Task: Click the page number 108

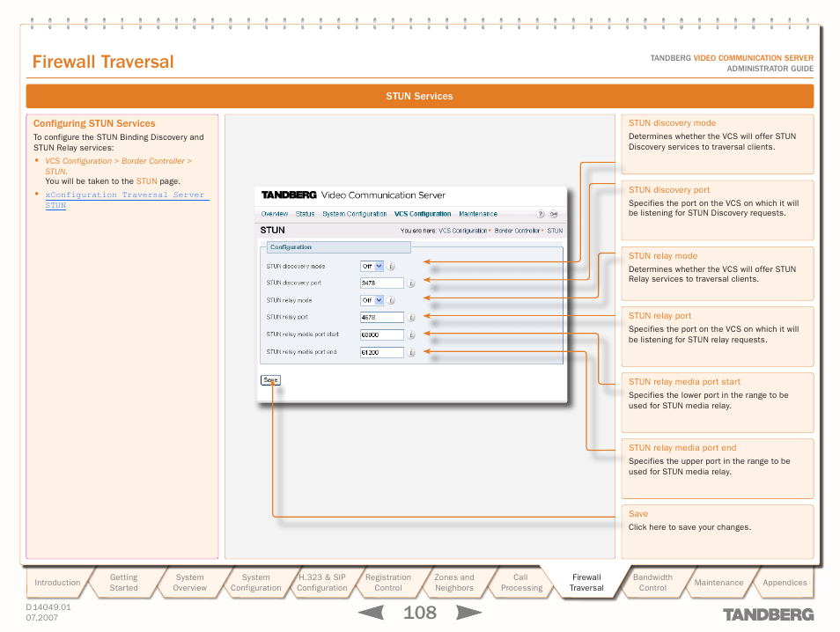Action: [419, 612]
